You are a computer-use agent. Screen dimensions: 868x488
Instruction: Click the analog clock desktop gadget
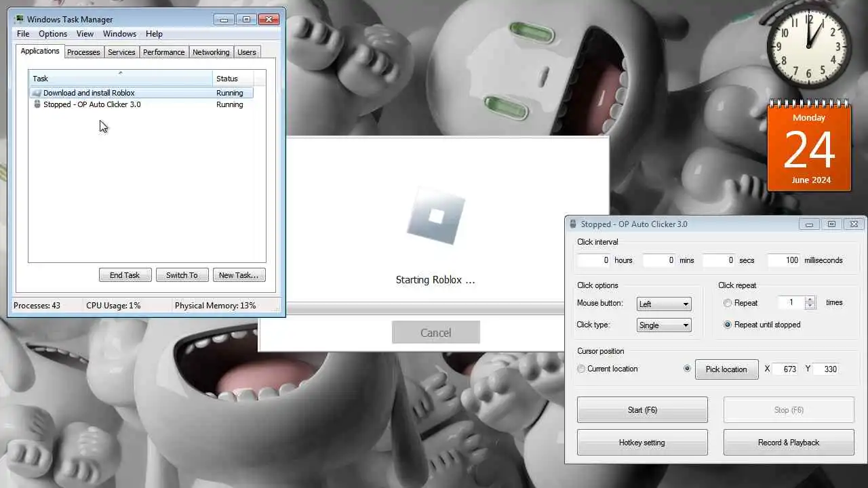pos(808,48)
